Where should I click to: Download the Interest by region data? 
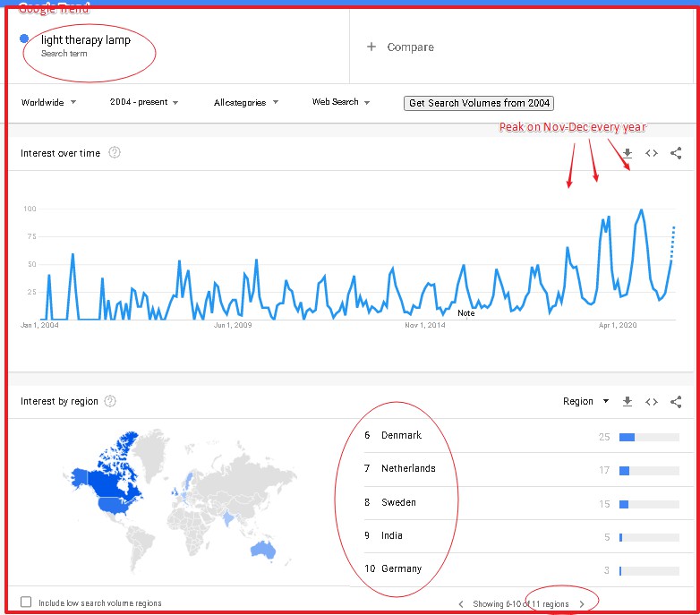[627, 402]
